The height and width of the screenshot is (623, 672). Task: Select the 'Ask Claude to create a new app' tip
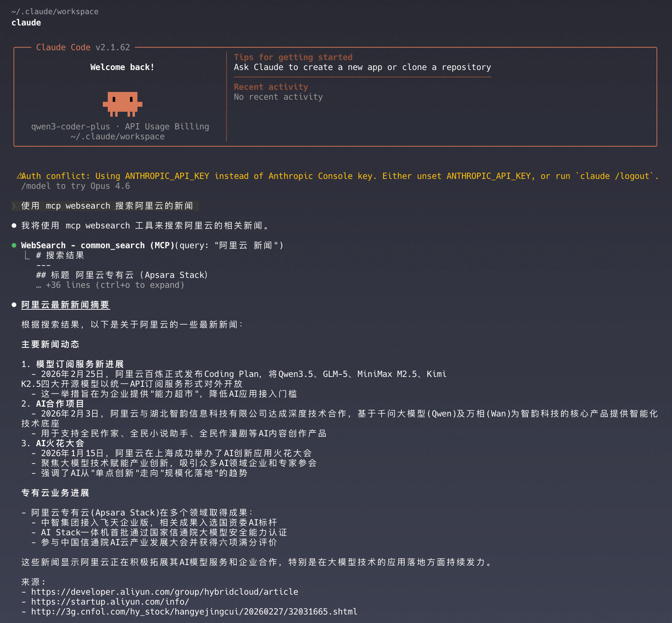point(362,67)
